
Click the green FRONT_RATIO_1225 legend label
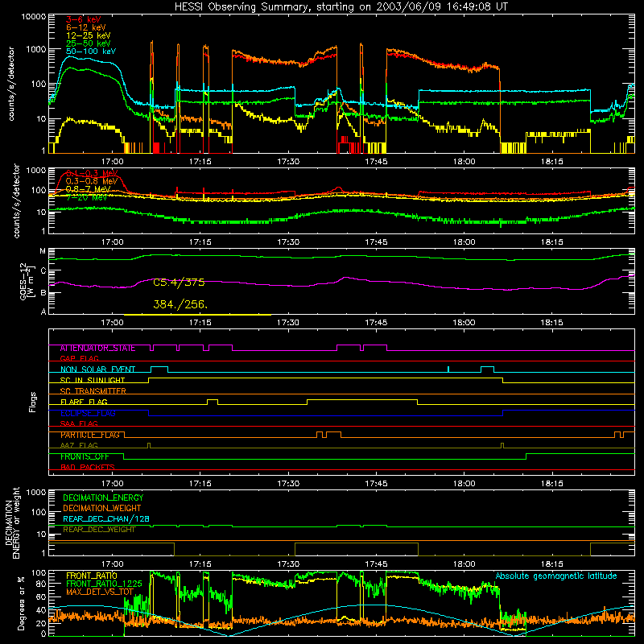click(104, 584)
